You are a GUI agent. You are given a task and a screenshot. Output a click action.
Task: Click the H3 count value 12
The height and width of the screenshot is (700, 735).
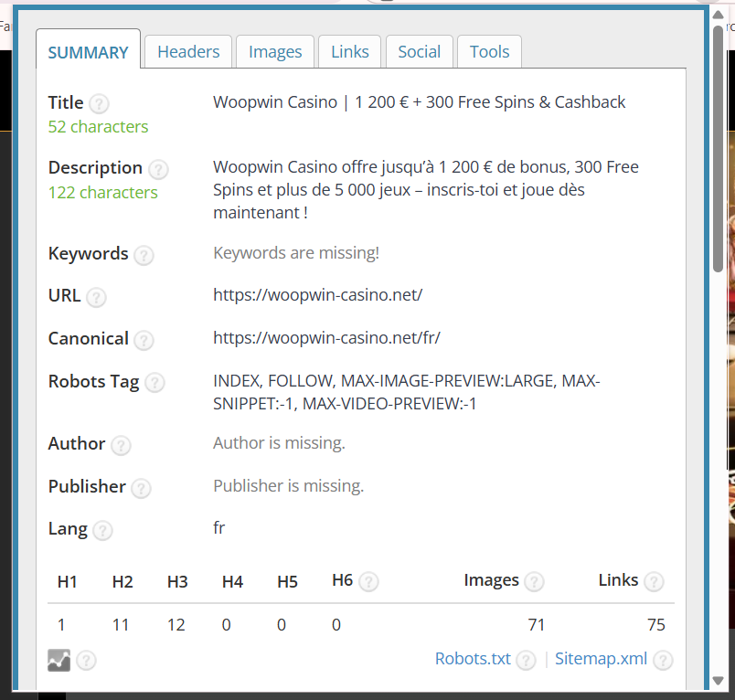pyautogui.click(x=176, y=625)
